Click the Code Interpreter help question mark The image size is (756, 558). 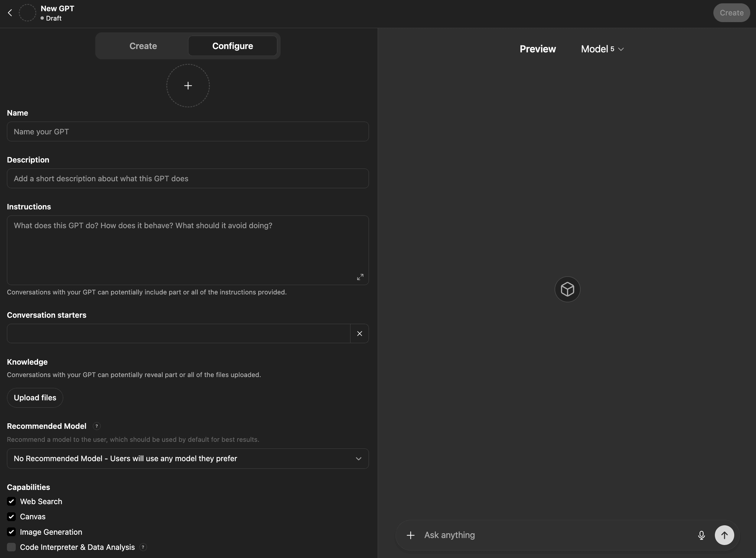(x=143, y=547)
